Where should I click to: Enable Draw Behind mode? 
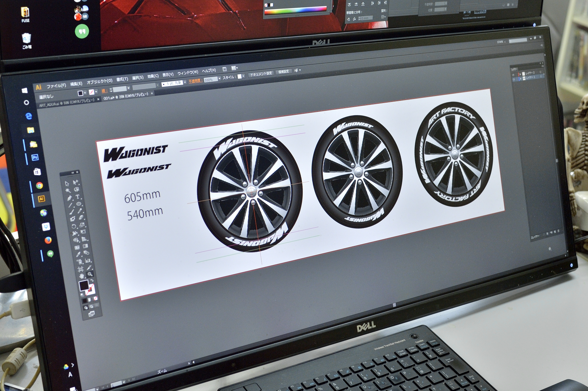click(92, 306)
